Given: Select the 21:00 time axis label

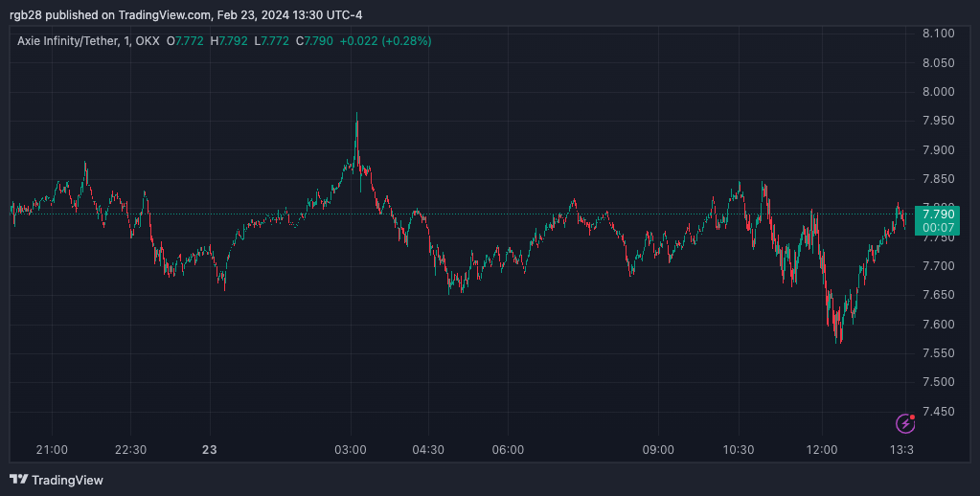Looking at the screenshot, I should 52,450.
